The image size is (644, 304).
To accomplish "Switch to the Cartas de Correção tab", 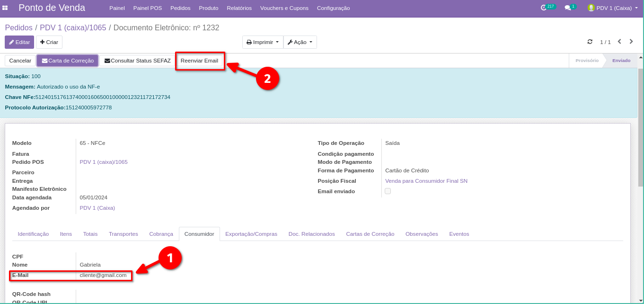I will 370,234.
